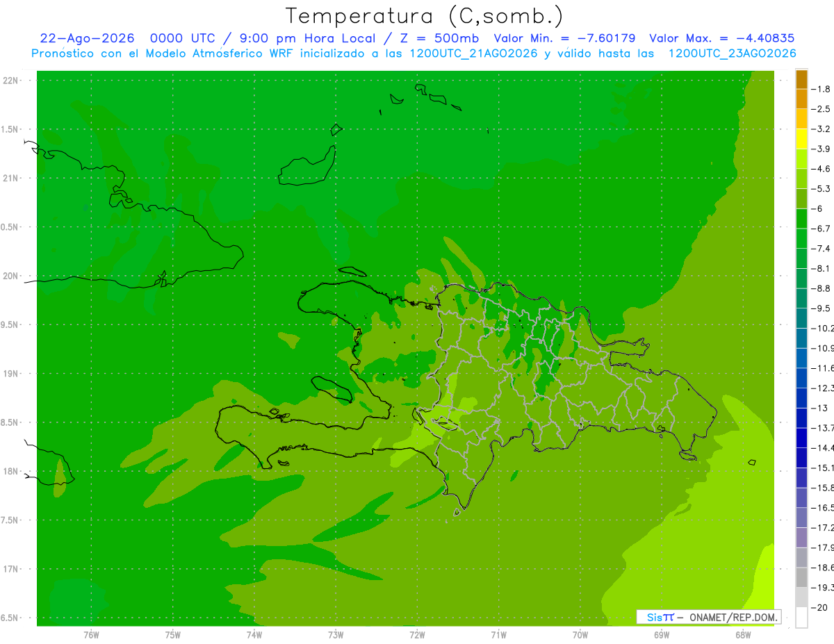The width and height of the screenshot is (834, 644).
Task: Click the '22N' latitude label
Action: (x=10, y=81)
